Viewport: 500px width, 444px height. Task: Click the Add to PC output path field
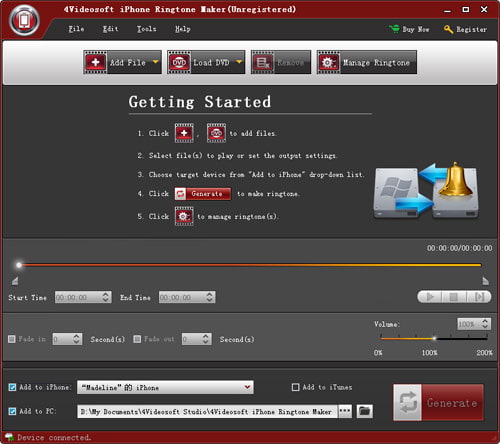coord(207,412)
